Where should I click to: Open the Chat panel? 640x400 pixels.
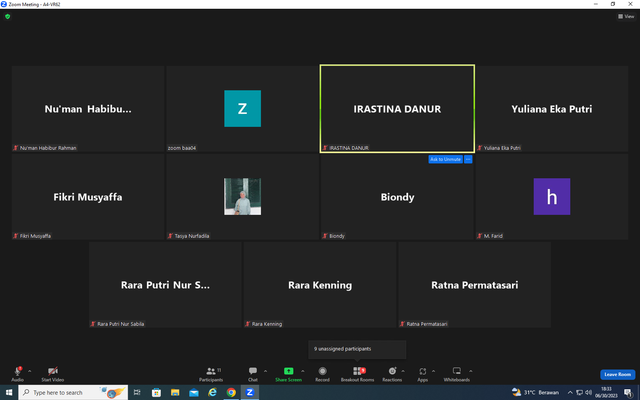click(253, 374)
